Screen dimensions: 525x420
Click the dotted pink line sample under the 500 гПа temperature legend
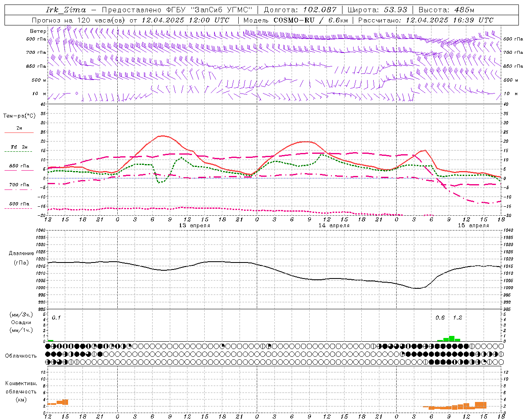19,208
